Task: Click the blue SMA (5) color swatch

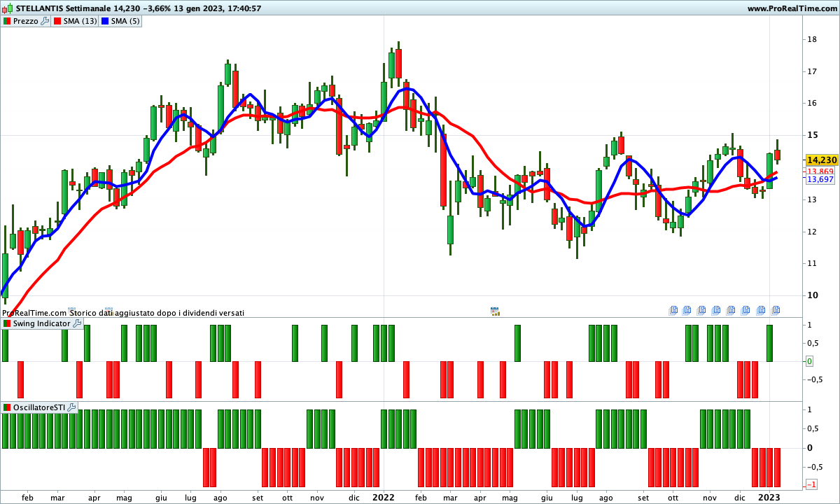Action: point(105,21)
